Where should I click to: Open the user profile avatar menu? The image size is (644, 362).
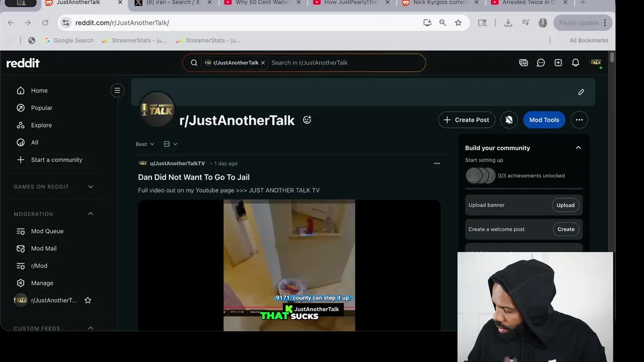(596, 63)
